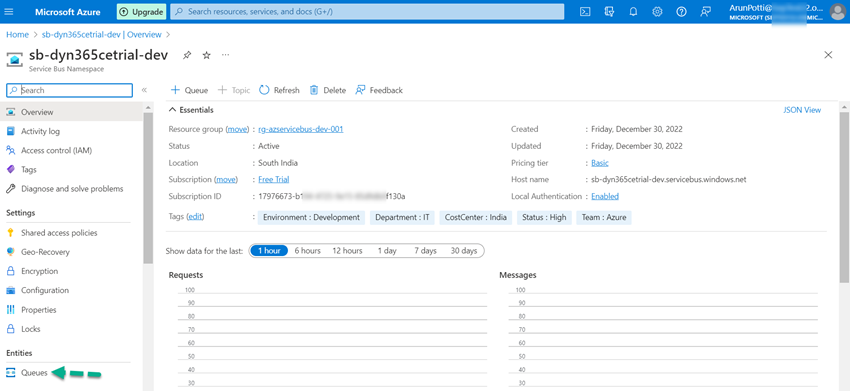Image resolution: width=850 pixels, height=391 pixels.
Task: Open the help question mark icon
Action: click(681, 11)
